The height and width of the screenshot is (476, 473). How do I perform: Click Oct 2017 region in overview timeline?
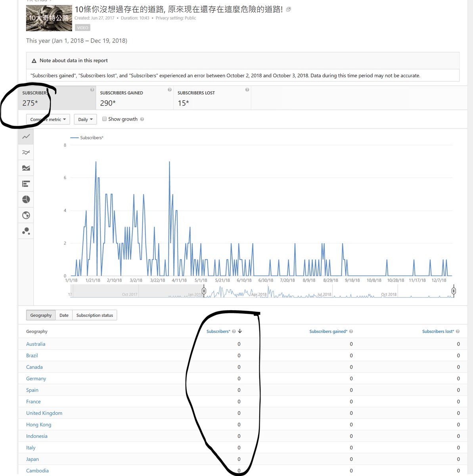[x=130, y=294]
